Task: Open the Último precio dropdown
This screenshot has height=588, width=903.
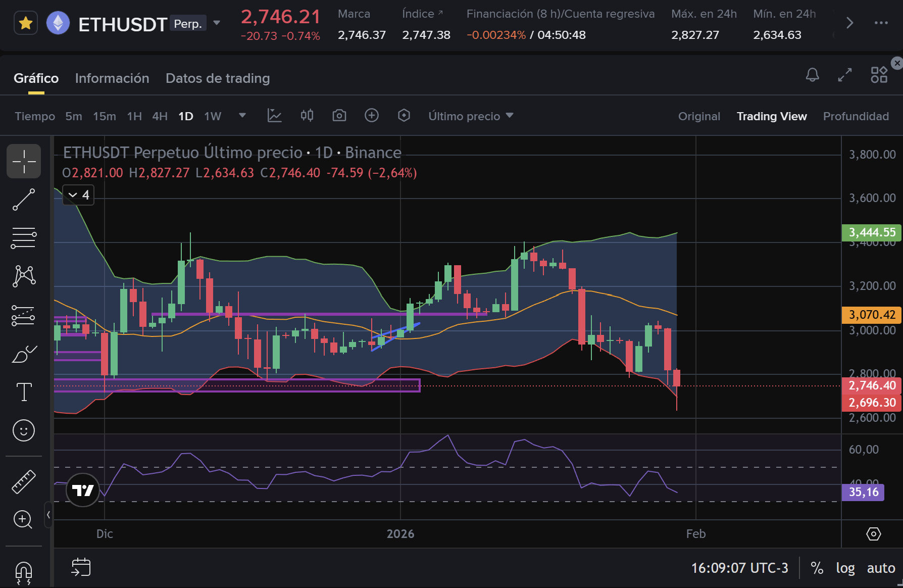Action: click(471, 116)
